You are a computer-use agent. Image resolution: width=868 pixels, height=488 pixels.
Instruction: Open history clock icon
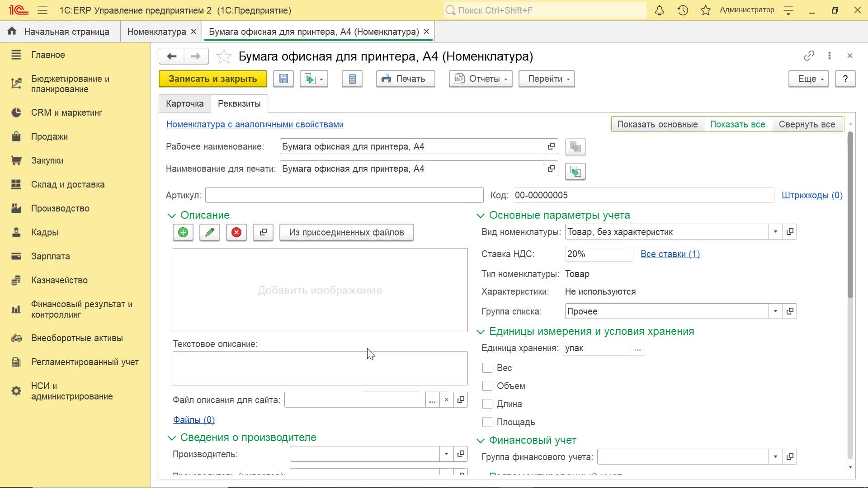pyautogui.click(x=683, y=10)
